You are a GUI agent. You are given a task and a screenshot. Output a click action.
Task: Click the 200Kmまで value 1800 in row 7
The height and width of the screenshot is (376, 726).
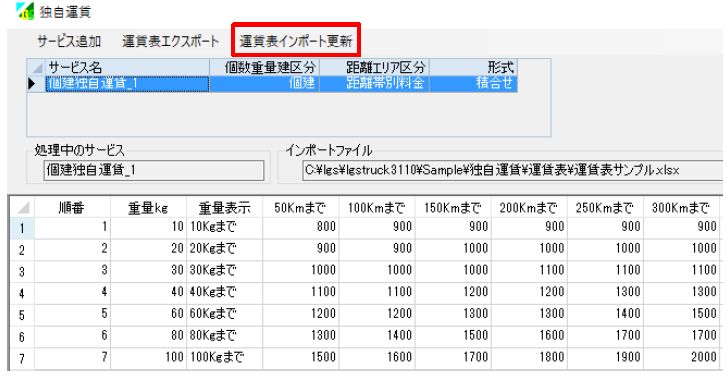529,358
